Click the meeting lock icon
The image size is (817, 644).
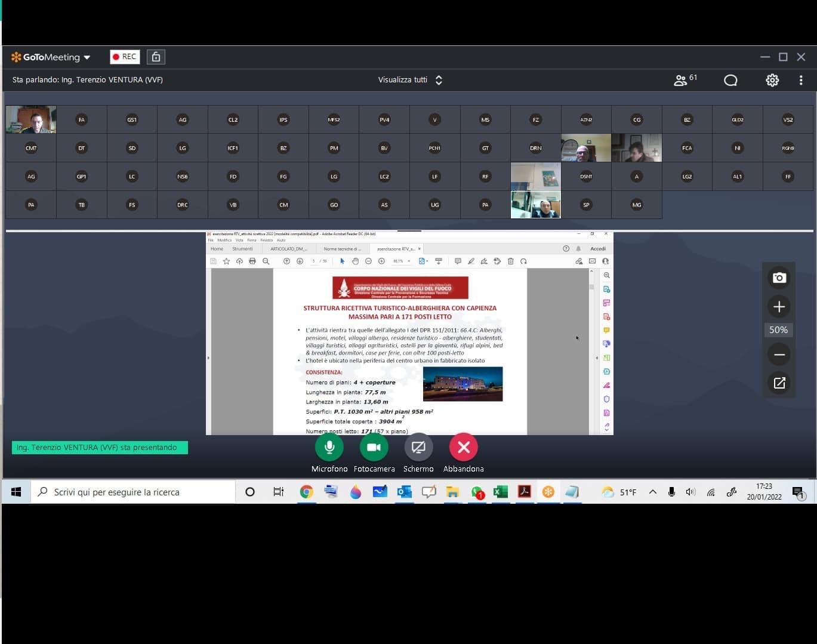pos(156,57)
